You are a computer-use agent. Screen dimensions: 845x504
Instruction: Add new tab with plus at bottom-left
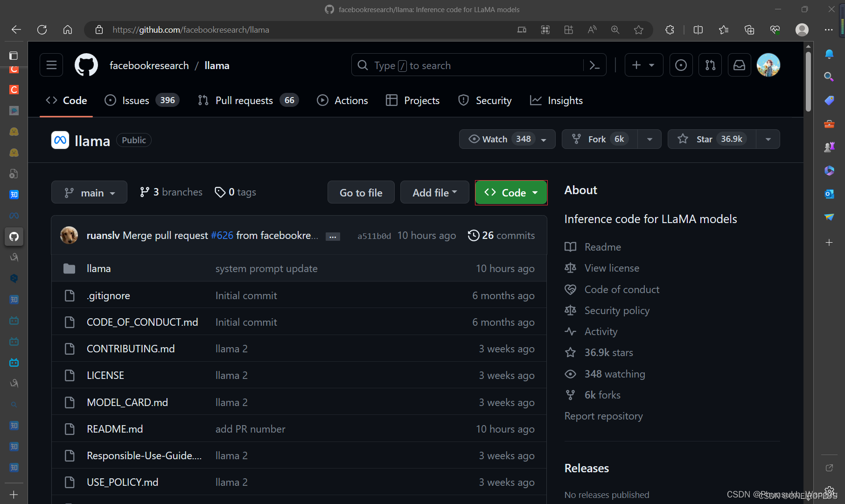pyautogui.click(x=14, y=495)
